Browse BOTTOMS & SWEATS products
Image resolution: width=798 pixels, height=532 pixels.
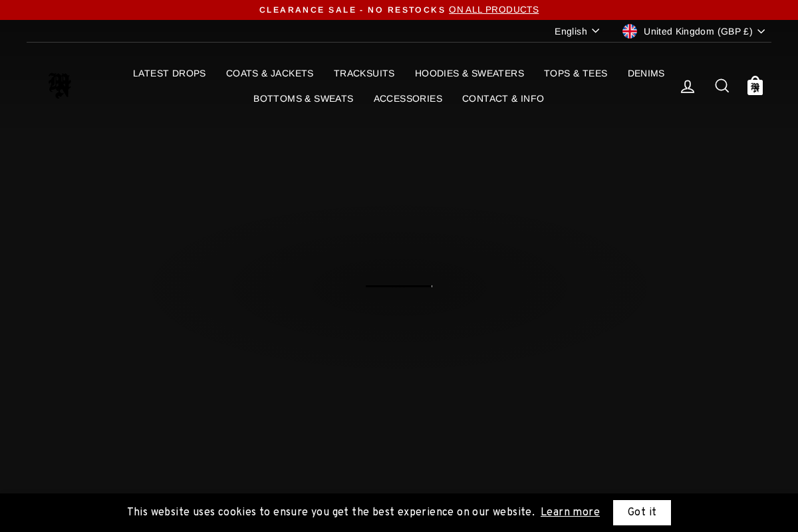303,98
